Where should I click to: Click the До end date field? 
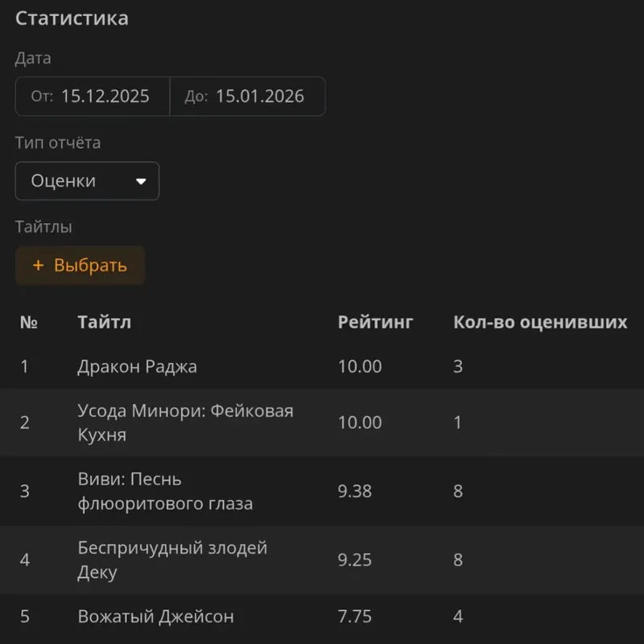pos(247,97)
